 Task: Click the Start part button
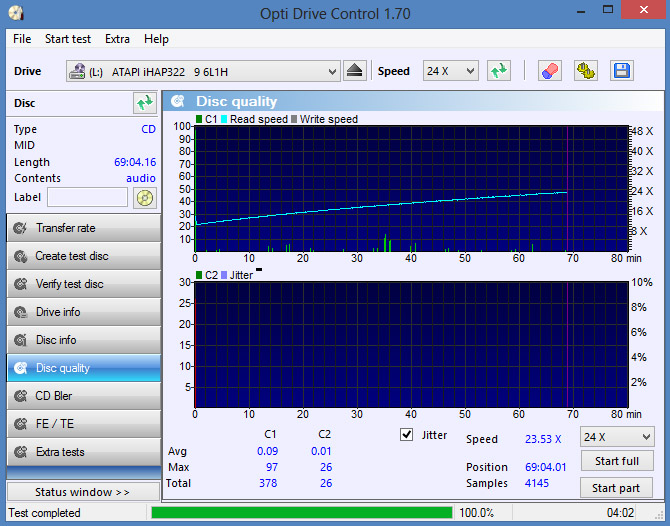[x=616, y=488]
